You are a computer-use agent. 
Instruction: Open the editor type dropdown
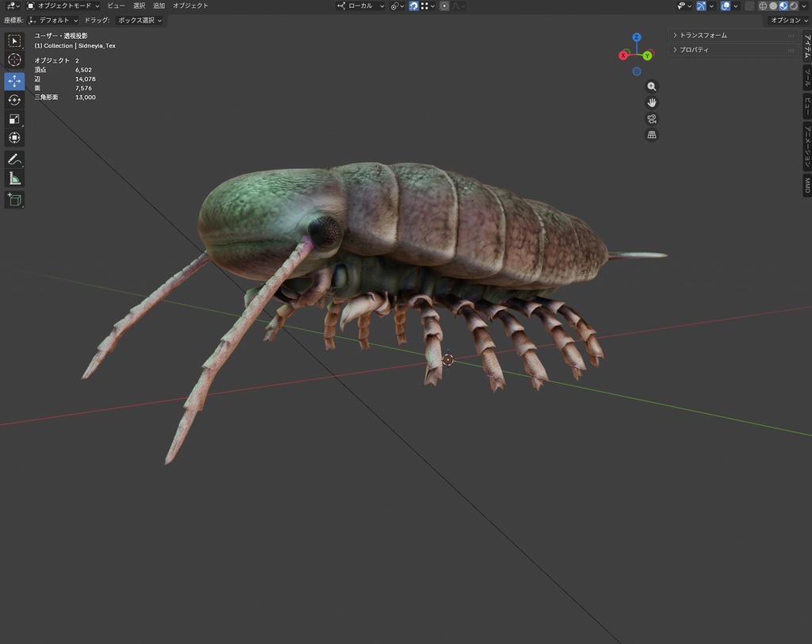tap(13, 6)
